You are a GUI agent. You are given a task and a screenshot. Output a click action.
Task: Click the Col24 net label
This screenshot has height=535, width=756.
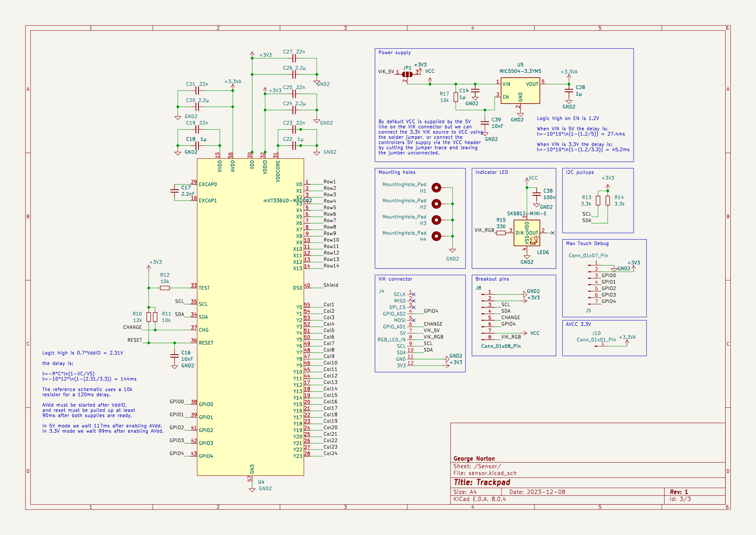click(330, 453)
